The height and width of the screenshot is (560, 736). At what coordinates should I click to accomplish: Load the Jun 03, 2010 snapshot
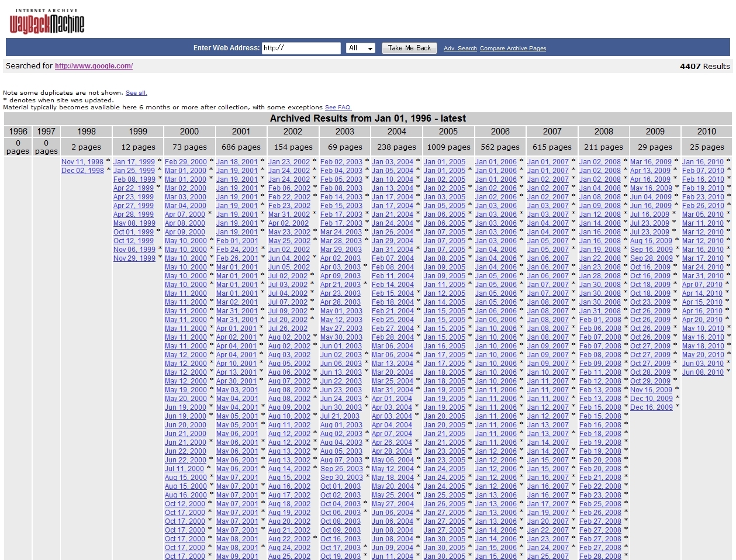pos(703,364)
